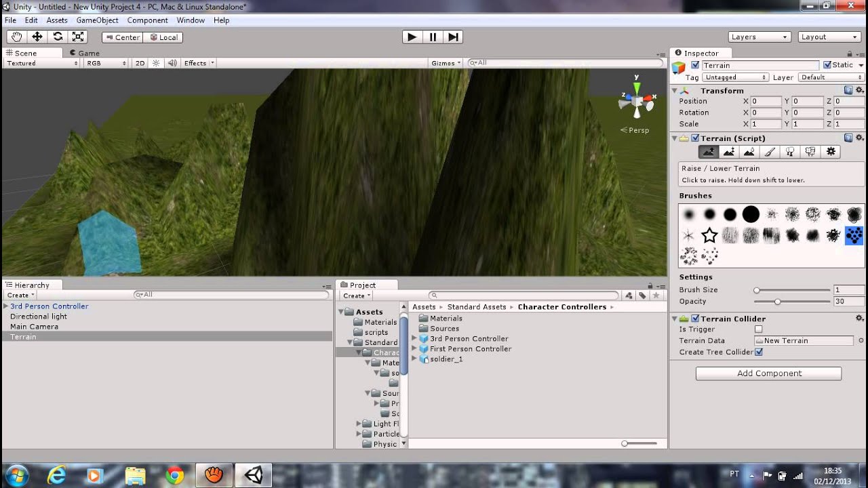Toggle scene lighting sun icon

[x=156, y=63]
